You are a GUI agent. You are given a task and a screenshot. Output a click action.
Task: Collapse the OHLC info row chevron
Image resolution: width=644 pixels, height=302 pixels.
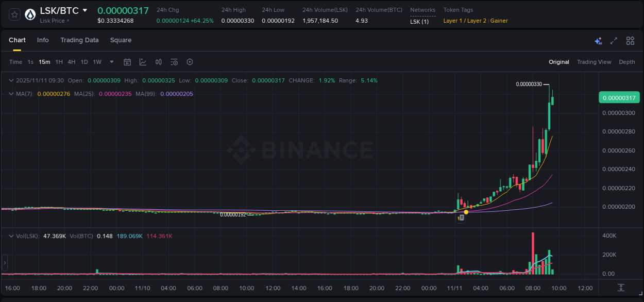11,80
